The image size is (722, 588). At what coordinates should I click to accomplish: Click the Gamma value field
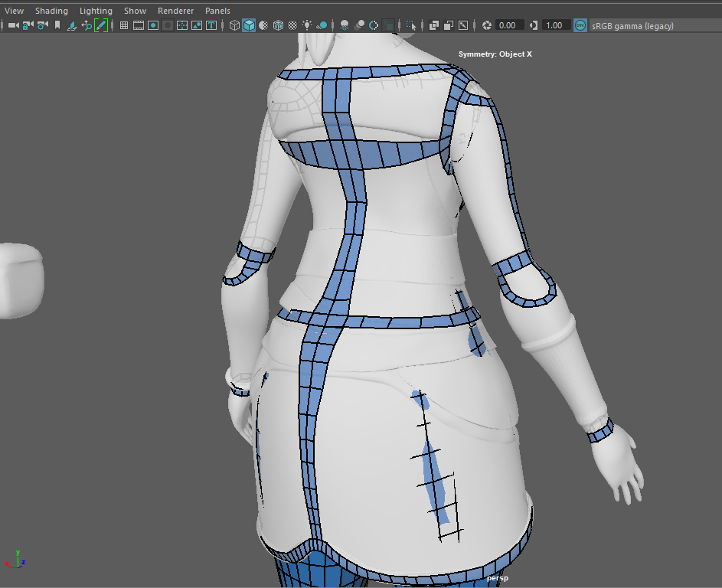point(554,25)
